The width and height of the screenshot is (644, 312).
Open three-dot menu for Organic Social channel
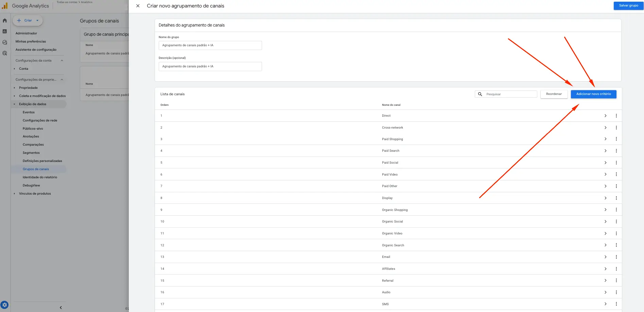point(616,221)
